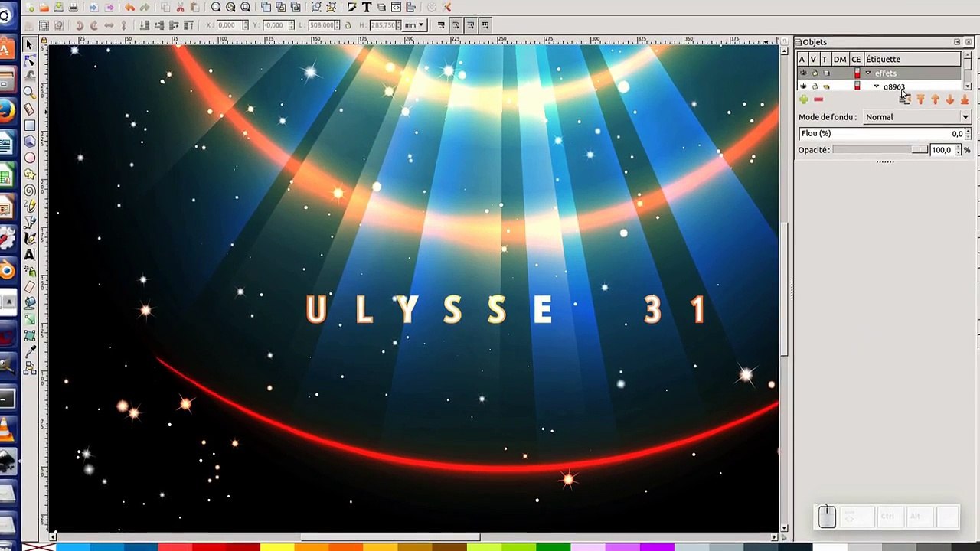Select the Pencil freehand tool

pyautogui.click(x=30, y=205)
